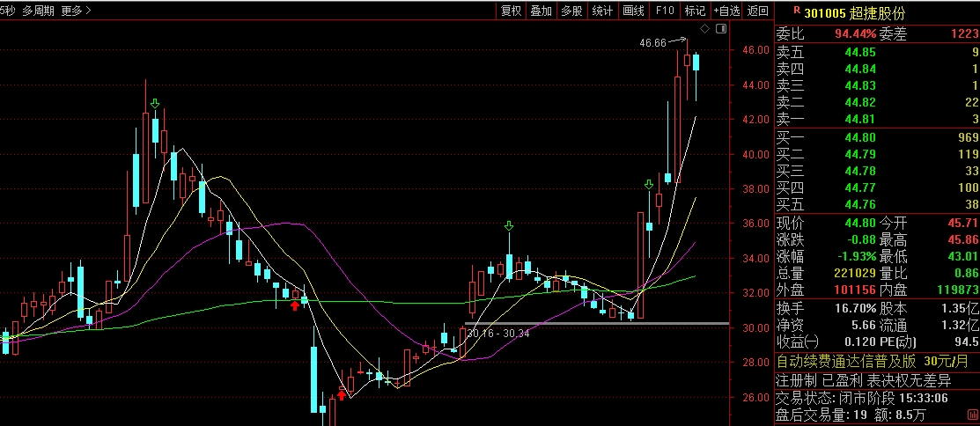The image size is (980, 426).
Task: Click the gray horizontal support line
Action: (597, 324)
